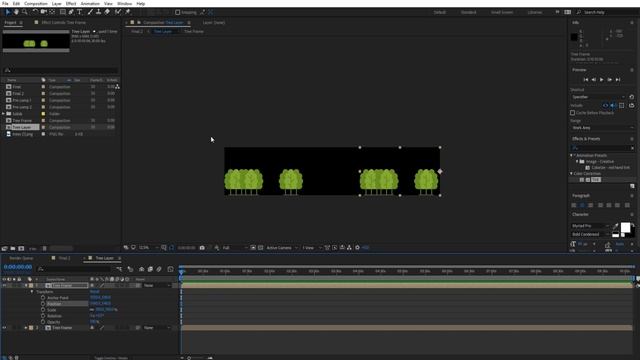Select the Brush tool
640x360 pixels.
90,12
